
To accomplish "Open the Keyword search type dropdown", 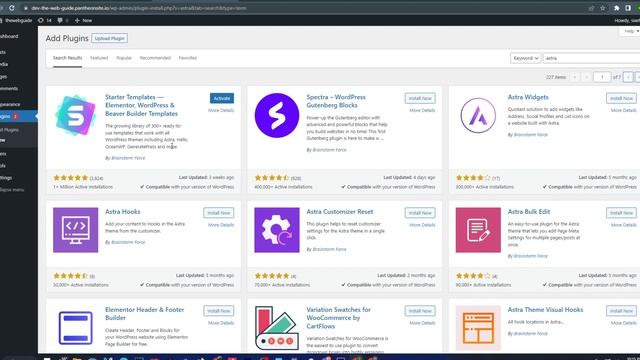I will [525, 58].
